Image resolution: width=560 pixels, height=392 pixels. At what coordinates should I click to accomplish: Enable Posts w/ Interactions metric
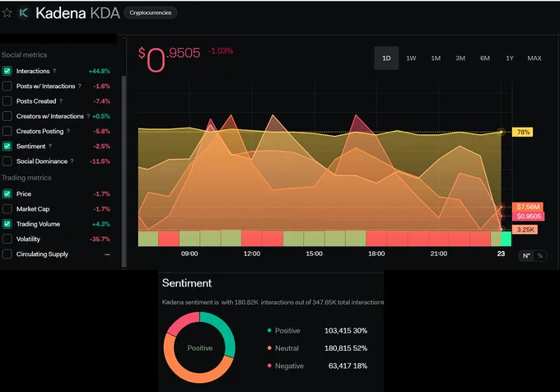[7, 86]
